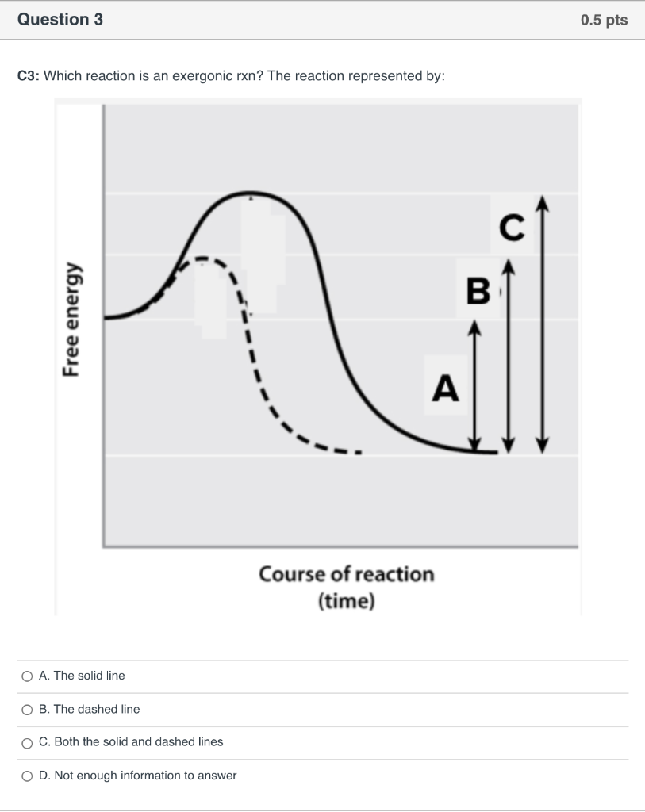Click "C. Both the solid and dashed lines"
The image size is (645, 812).
coord(131,742)
